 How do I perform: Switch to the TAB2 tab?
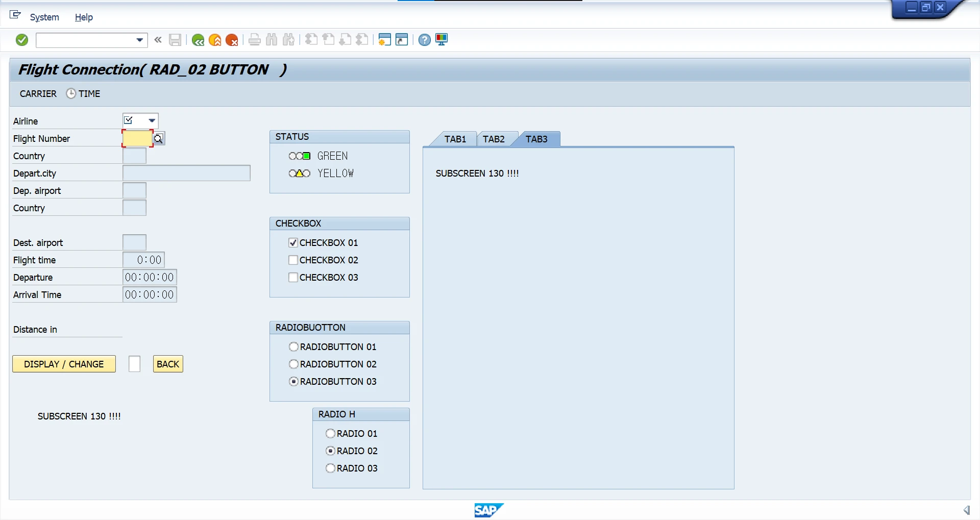pos(494,139)
